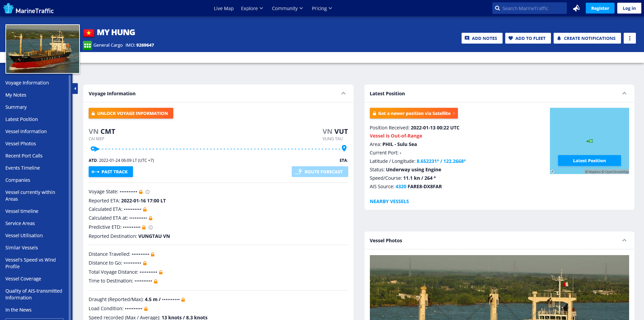Click lock icon beside Total Voyage Distance
This screenshot has width=644, height=320.
161,272
